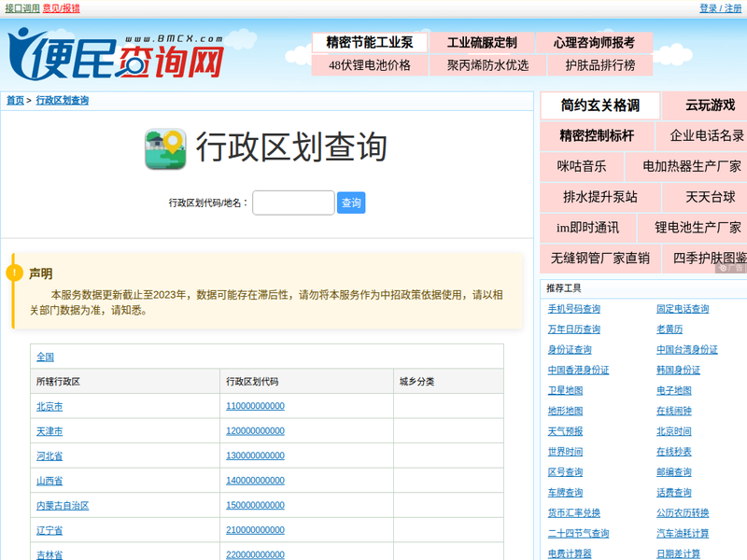Click the 查询 search button
Screen dimensions: 747x560
351,203
